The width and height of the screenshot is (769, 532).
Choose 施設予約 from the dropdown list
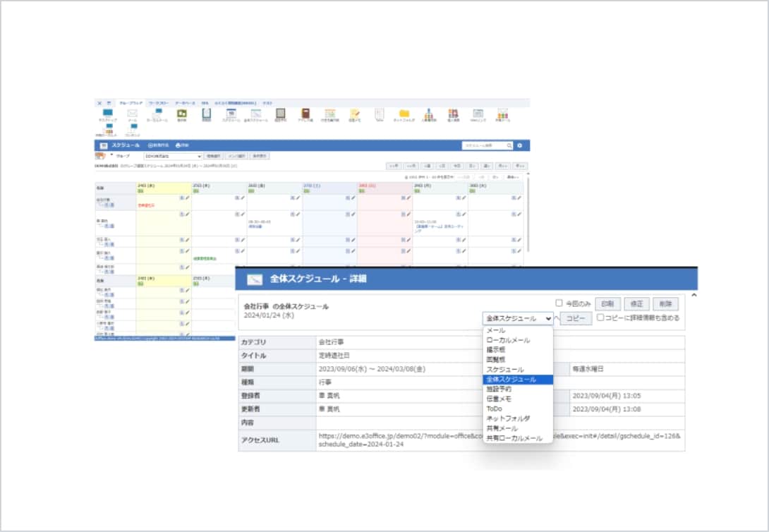[517, 389]
